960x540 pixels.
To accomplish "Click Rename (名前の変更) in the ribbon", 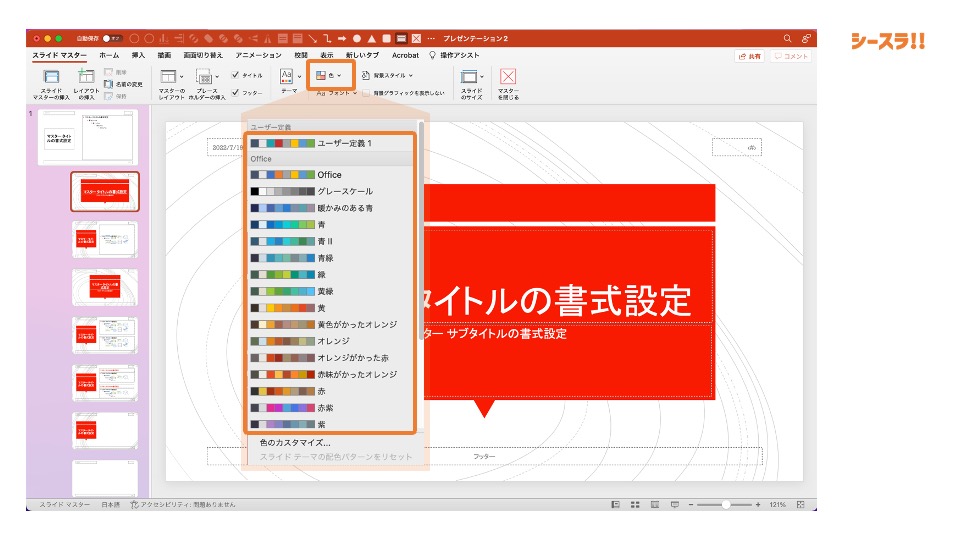I will click(x=123, y=84).
